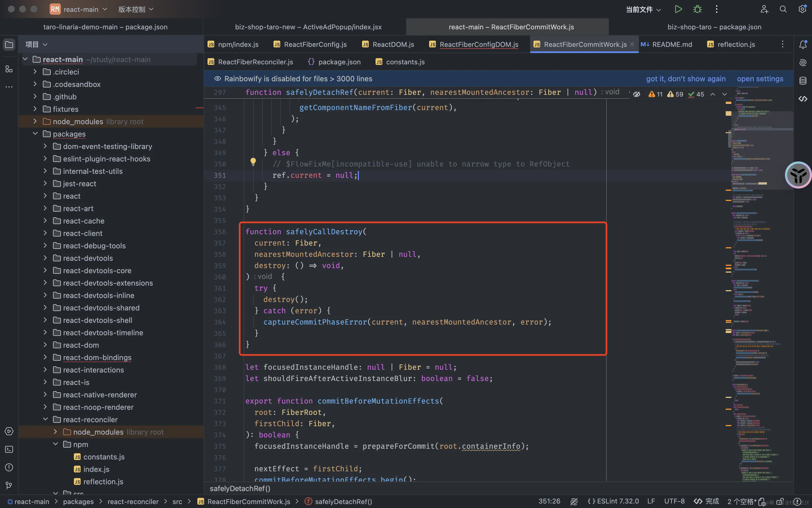Open Terminal tool window icon
This screenshot has height=508, width=812.
coord(9,449)
